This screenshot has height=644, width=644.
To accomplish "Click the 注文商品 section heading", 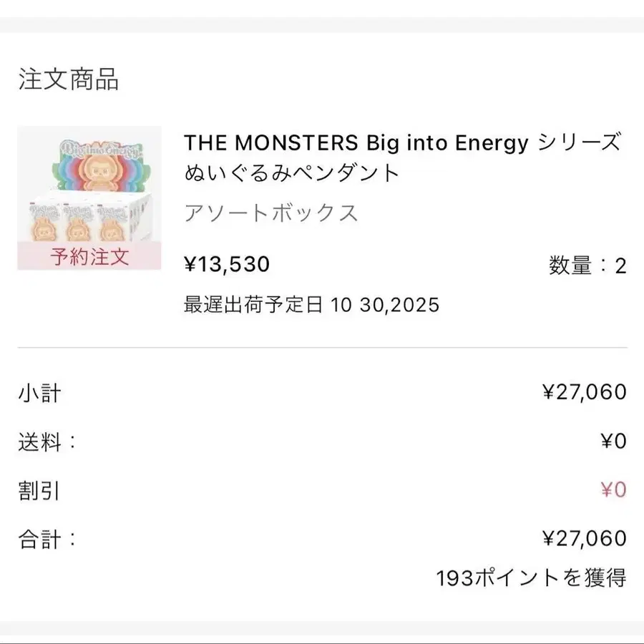I will point(69,79).
